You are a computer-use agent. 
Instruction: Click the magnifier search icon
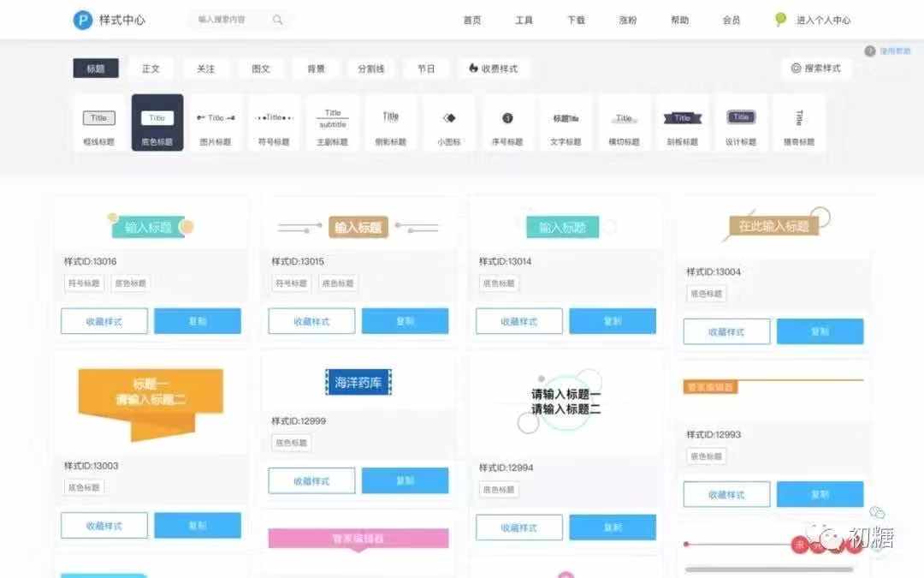click(278, 20)
